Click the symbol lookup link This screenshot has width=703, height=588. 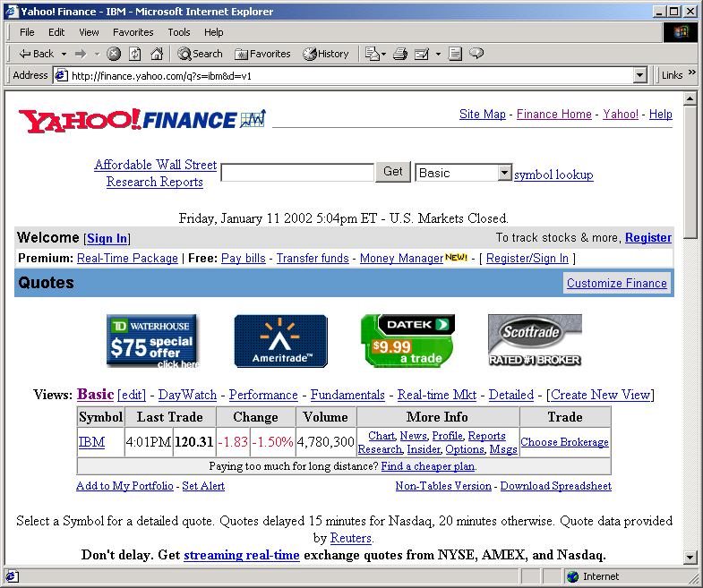(553, 175)
